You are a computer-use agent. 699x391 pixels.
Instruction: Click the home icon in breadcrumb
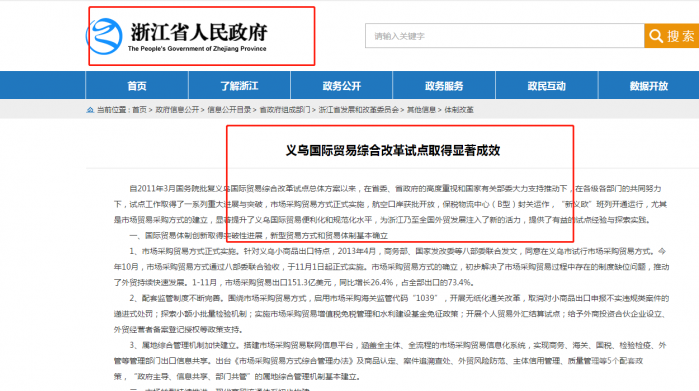[x=90, y=110]
